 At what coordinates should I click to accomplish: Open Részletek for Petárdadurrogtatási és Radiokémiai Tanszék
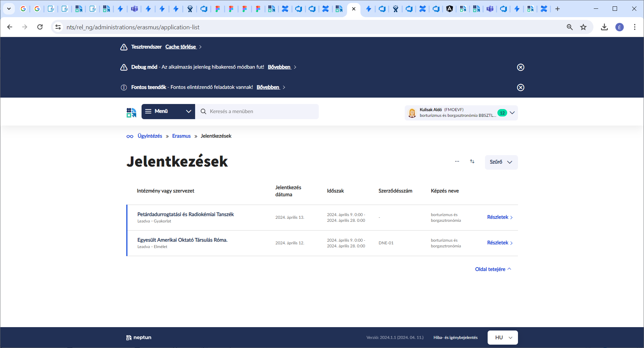(x=499, y=217)
